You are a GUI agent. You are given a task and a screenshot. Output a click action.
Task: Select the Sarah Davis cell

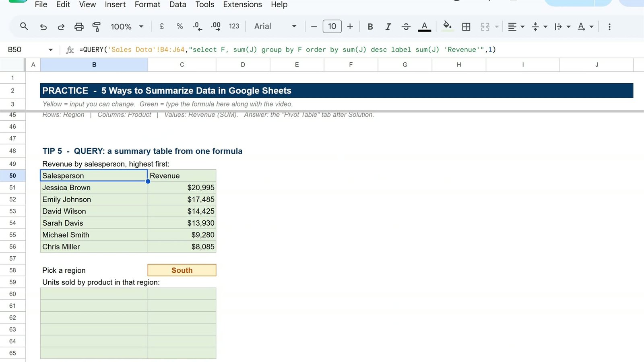[x=94, y=223]
